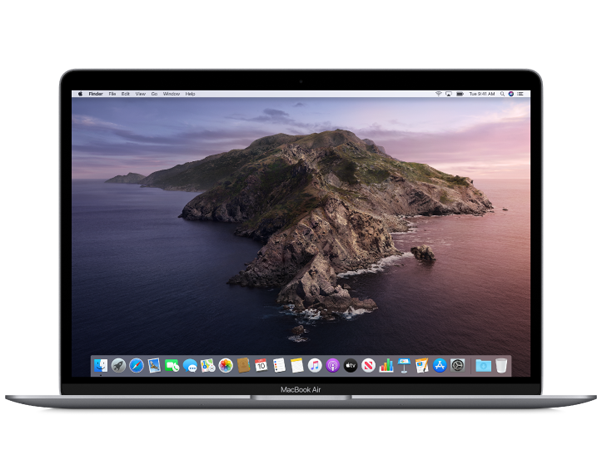Click the Spotlight search icon
This screenshot has width=600, height=450.
(502, 94)
